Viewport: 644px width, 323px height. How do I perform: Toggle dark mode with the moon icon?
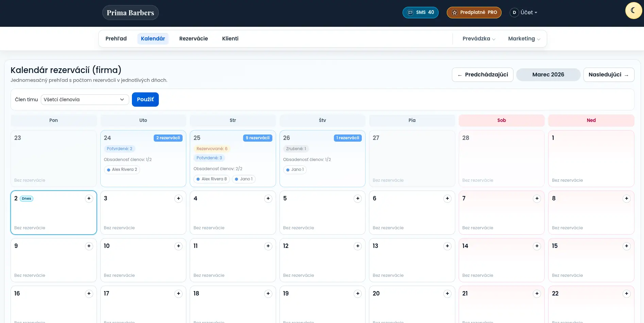633,11
